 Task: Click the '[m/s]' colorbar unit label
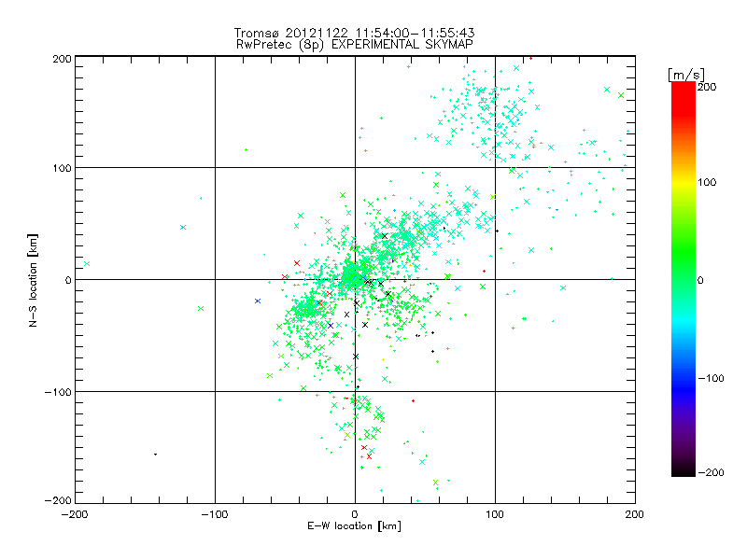pyautogui.click(x=685, y=75)
